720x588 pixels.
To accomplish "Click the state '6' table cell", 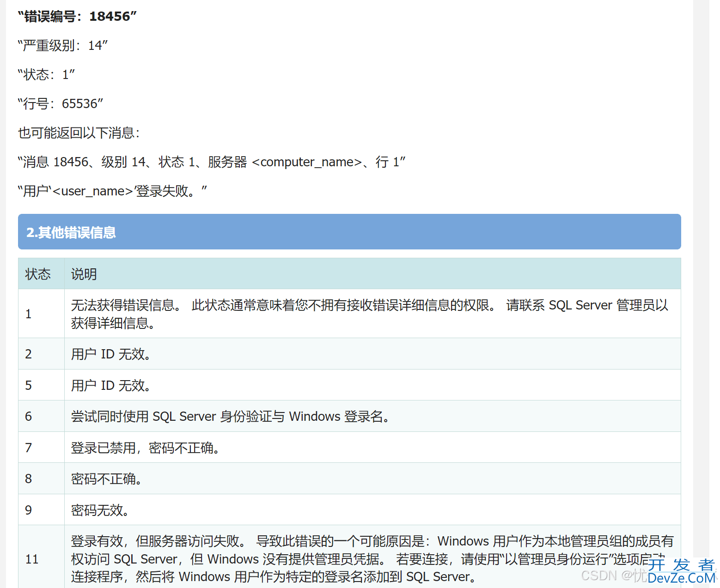I will pyautogui.click(x=41, y=416).
